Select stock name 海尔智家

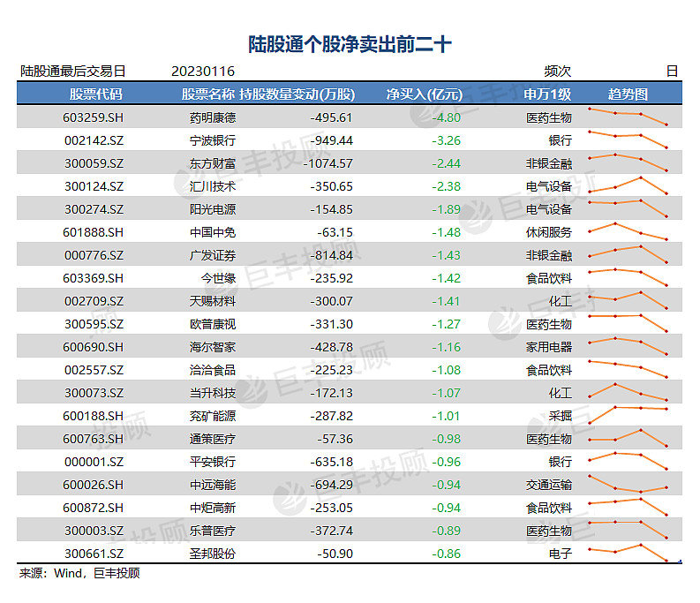point(213,347)
